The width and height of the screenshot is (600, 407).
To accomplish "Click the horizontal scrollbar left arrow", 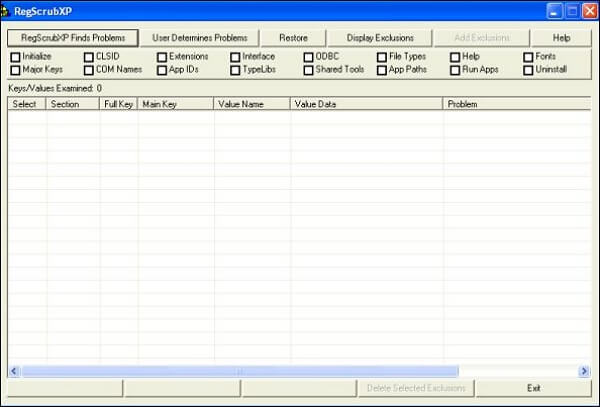I will (14, 371).
